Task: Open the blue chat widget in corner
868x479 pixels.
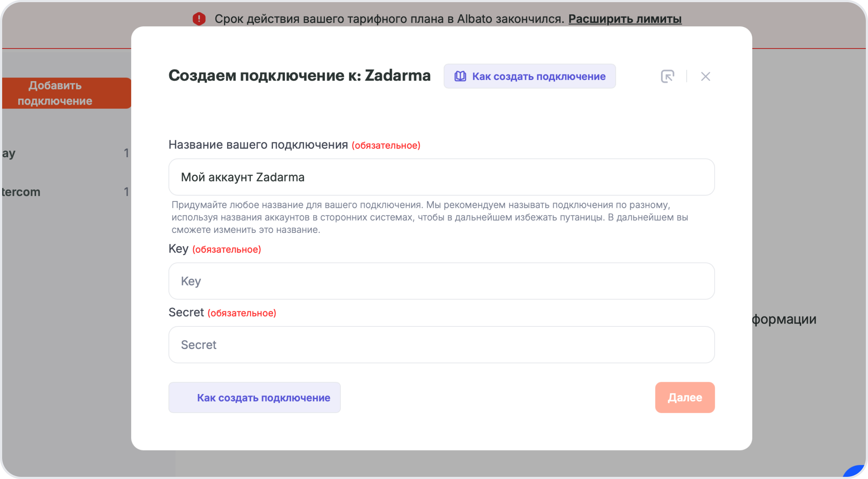Action: [855, 471]
